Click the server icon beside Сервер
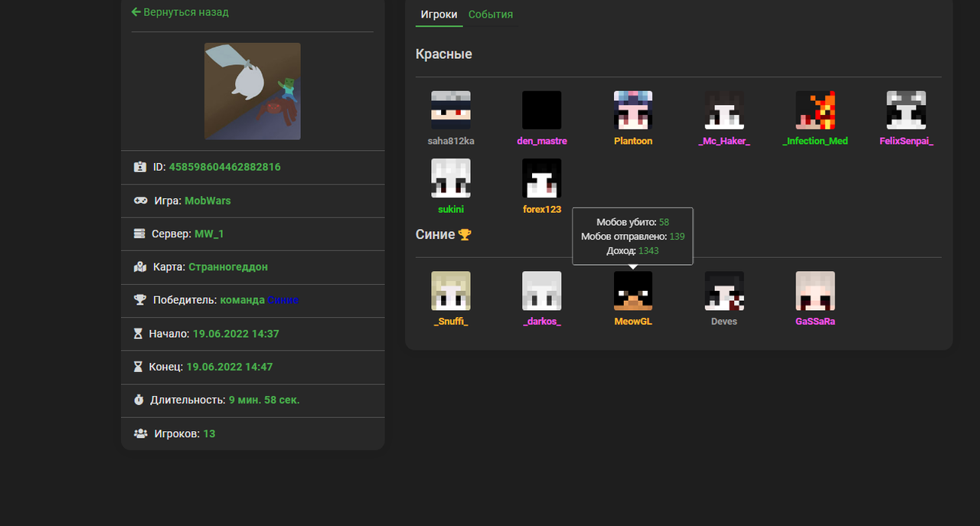The height and width of the screenshot is (526, 980). [139, 234]
